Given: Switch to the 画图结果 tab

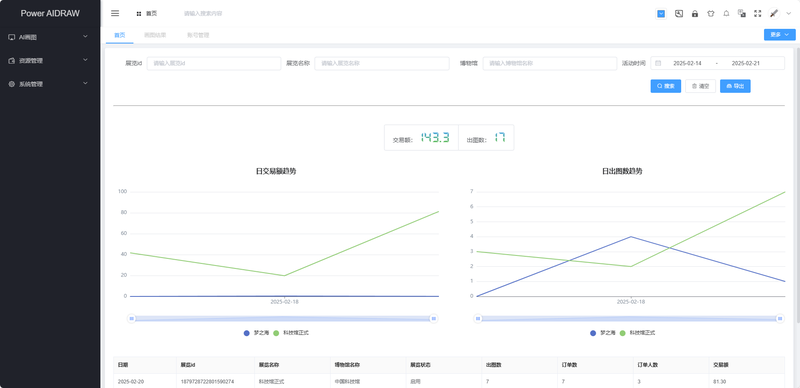Looking at the screenshot, I should [x=155, y=35].
